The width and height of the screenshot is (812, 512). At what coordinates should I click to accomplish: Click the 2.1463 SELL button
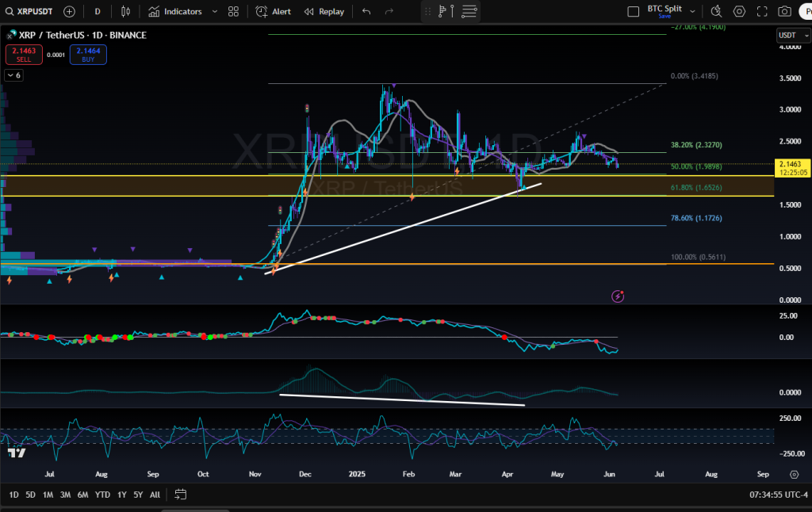(x=24, y=55)
